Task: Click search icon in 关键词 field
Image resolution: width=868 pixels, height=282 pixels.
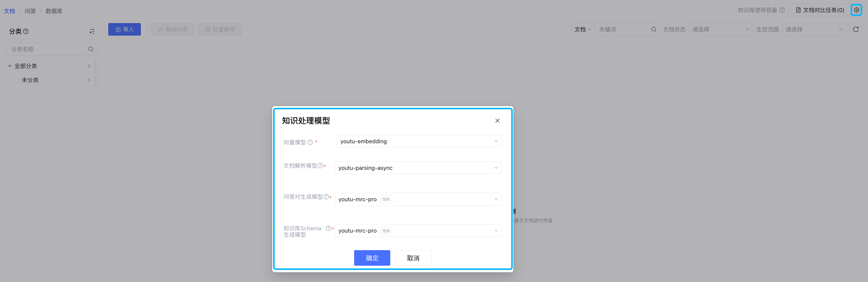Action: click(x=653, y=29)
